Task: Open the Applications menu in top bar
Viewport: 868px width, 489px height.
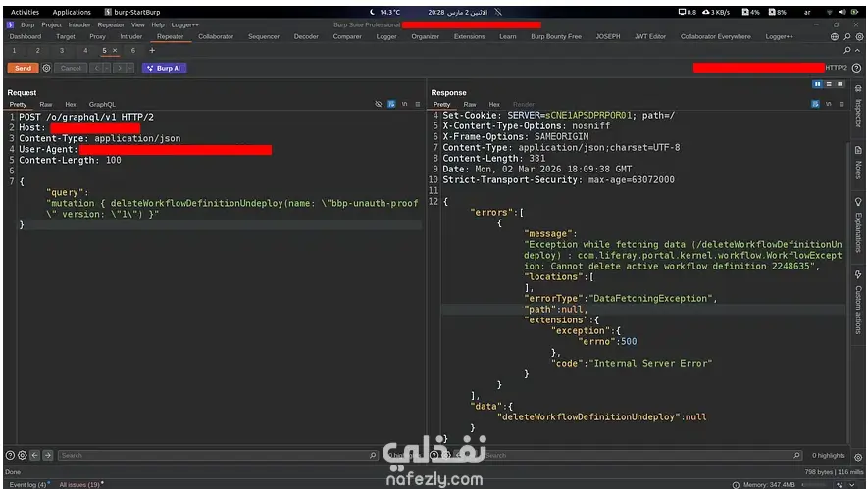Action: pos(72,12)
